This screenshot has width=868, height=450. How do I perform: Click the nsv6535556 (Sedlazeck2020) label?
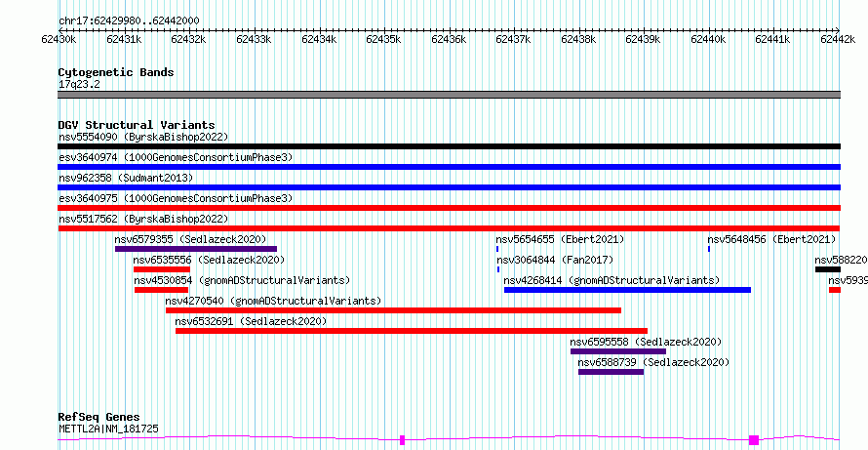coord(209,260)
